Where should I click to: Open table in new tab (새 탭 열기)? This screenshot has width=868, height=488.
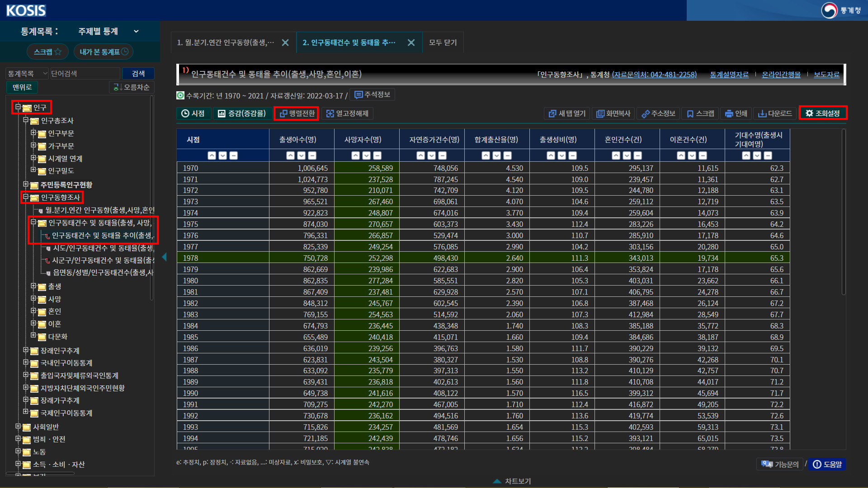[x=567, y=113]
